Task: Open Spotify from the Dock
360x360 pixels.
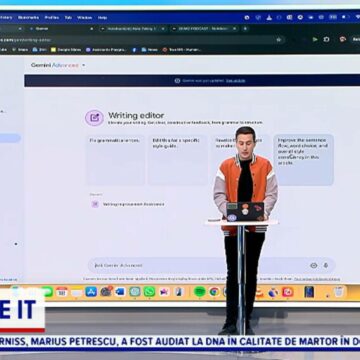Action: [200, 292]
